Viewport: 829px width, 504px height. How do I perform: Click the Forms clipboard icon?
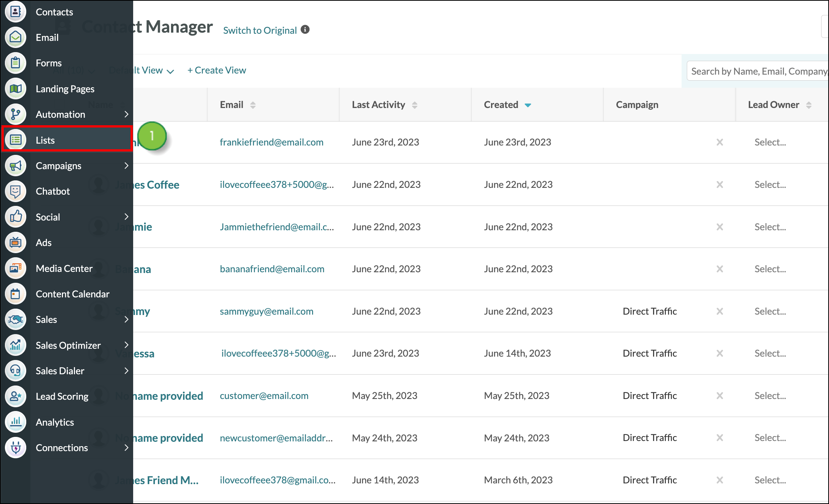pyautogui.click(x=15, y=63)
